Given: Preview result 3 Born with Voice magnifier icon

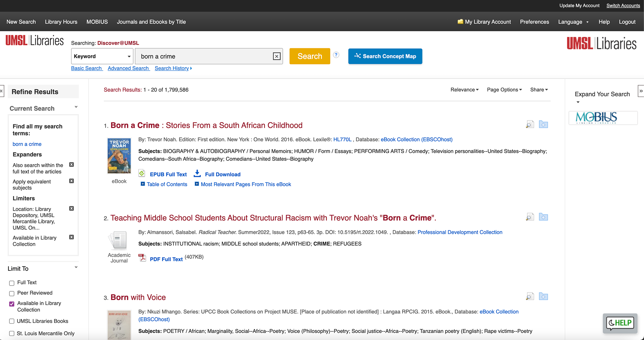Looking at the screenshot, I should 530,296.
